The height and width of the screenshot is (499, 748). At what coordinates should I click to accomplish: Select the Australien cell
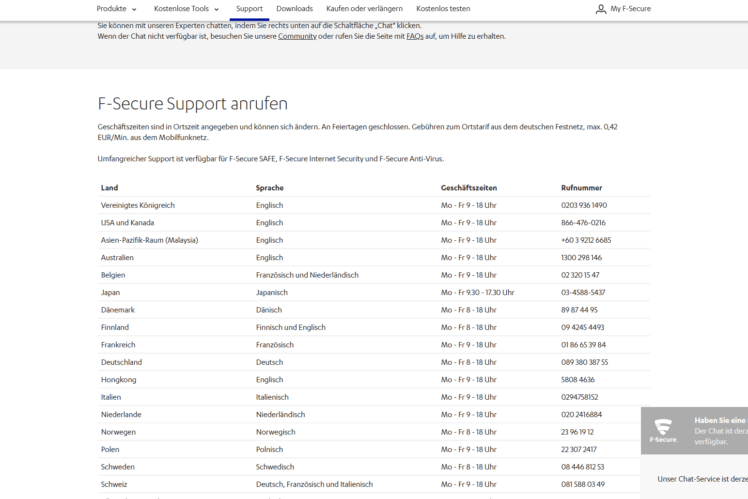point(117,258)
